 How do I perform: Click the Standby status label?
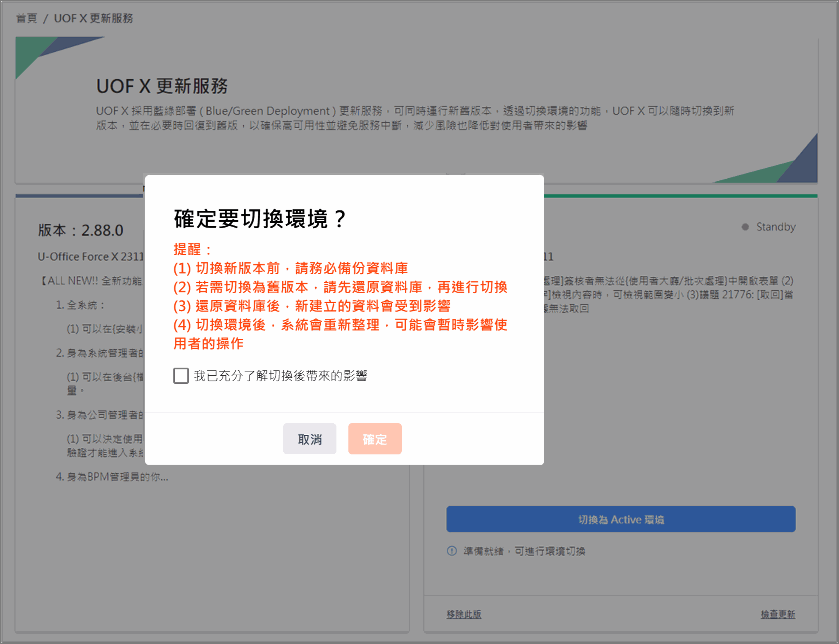click(x=776, y=227)
